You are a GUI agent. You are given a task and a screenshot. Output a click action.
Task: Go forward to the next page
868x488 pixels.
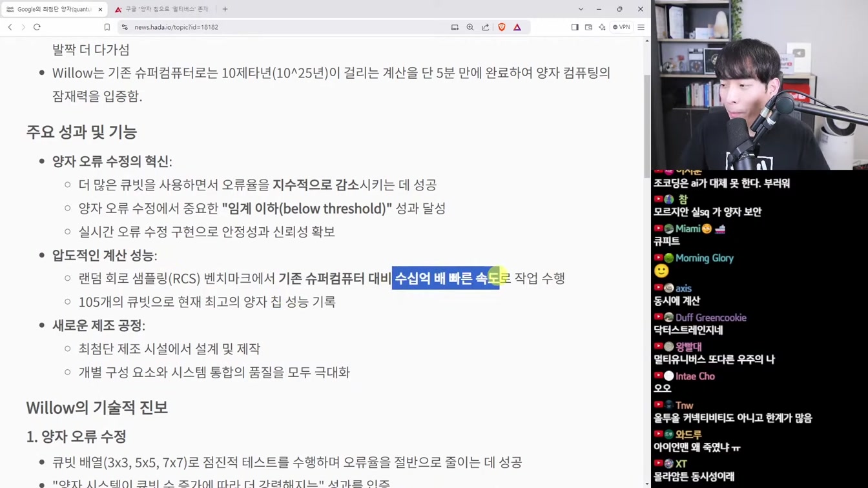tap(23, 27)
